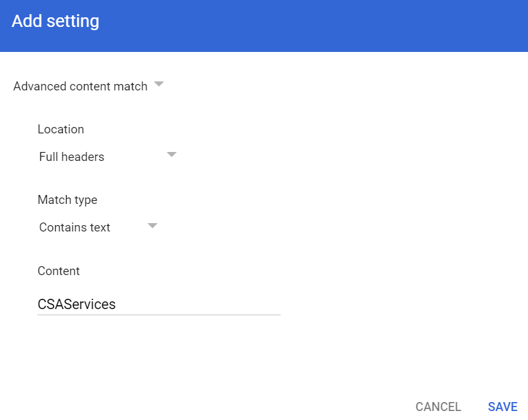Click the Location label

[61, 129]
